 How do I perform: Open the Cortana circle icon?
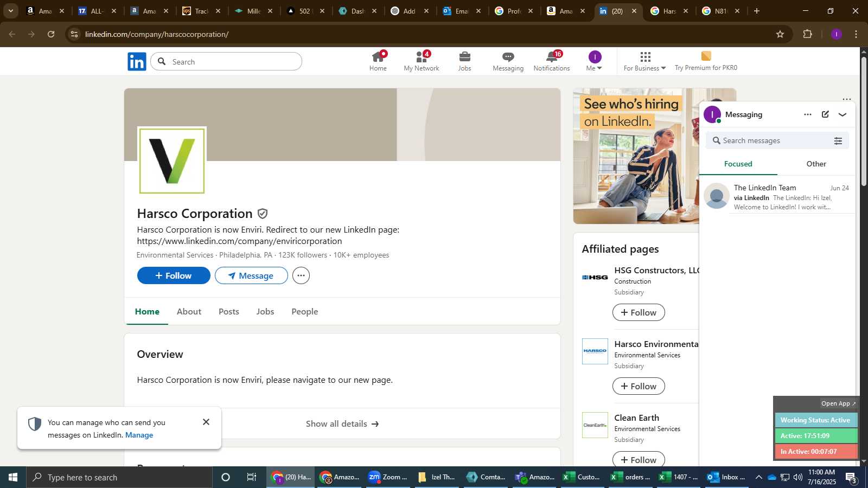226,477
